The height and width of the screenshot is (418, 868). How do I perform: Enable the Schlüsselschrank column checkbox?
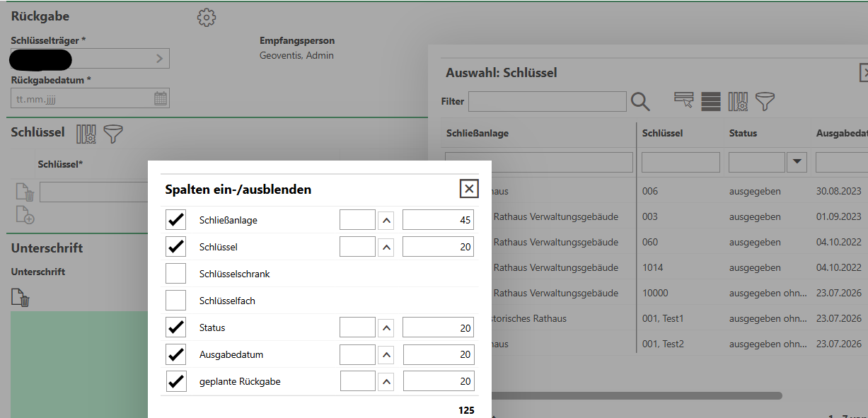click(175, 274)
